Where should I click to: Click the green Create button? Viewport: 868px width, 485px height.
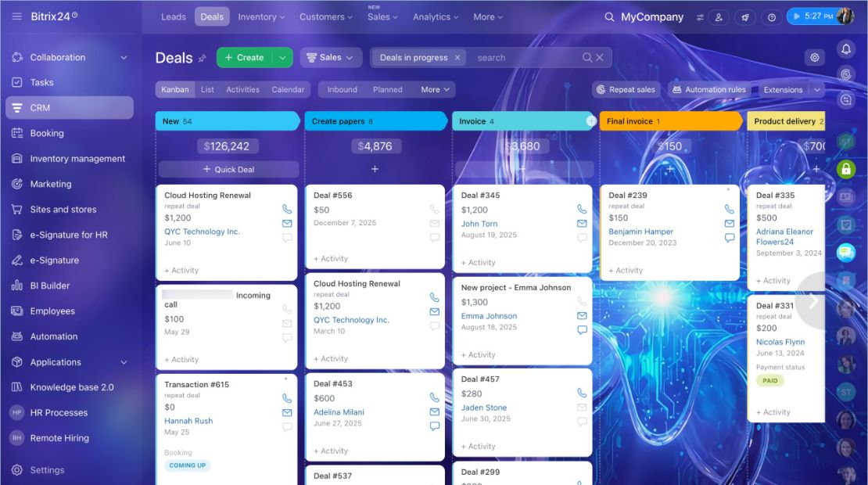click(246, 58)
